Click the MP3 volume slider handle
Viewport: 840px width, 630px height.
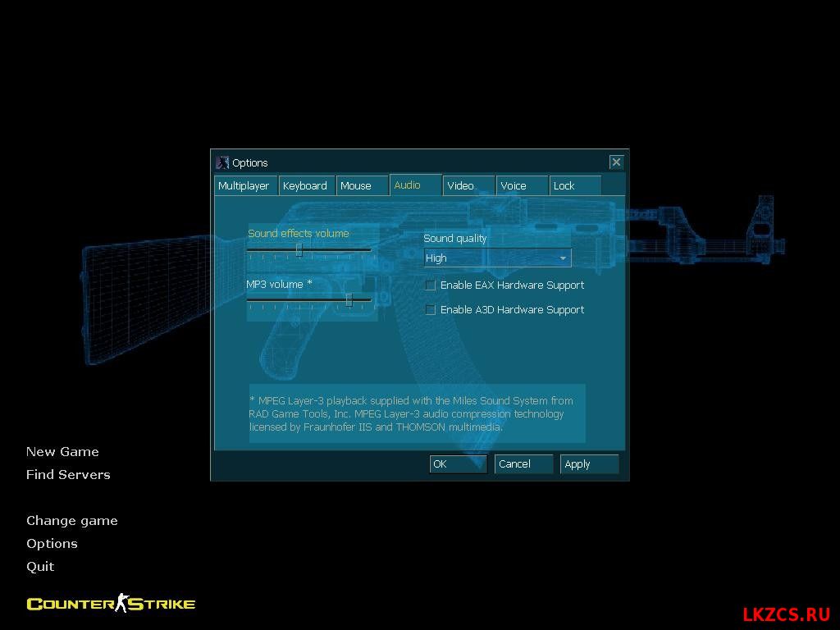349,300
